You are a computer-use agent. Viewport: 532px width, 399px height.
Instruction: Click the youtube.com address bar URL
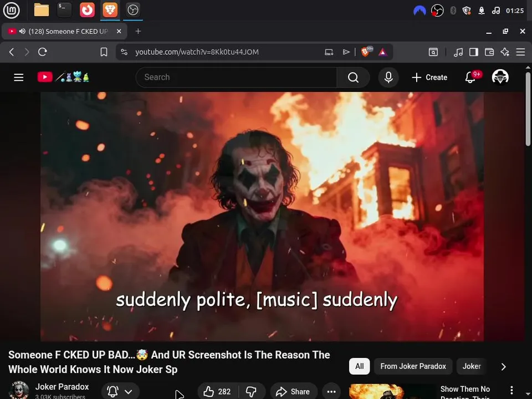point(197,52)
